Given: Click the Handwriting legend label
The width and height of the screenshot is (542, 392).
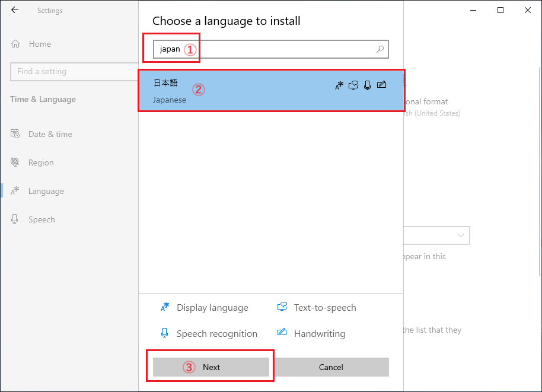Looking at the screenshot, I should (320, 333).
